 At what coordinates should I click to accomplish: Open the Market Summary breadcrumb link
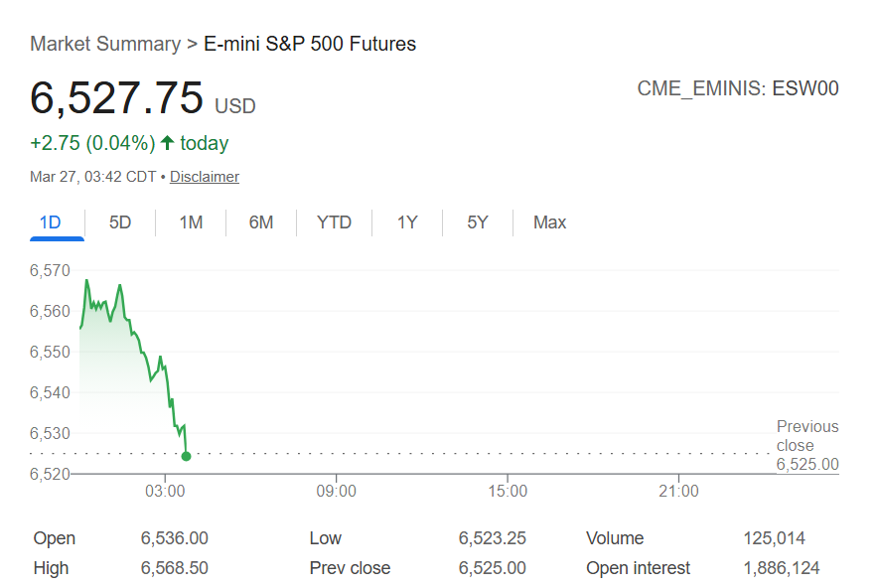pyautogui.click(x=105, y=44)
